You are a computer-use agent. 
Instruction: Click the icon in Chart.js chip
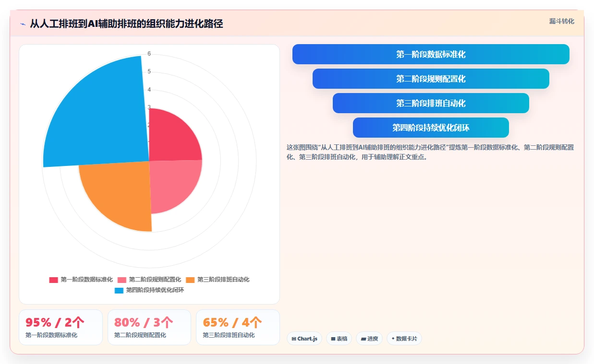click(294, 339)
